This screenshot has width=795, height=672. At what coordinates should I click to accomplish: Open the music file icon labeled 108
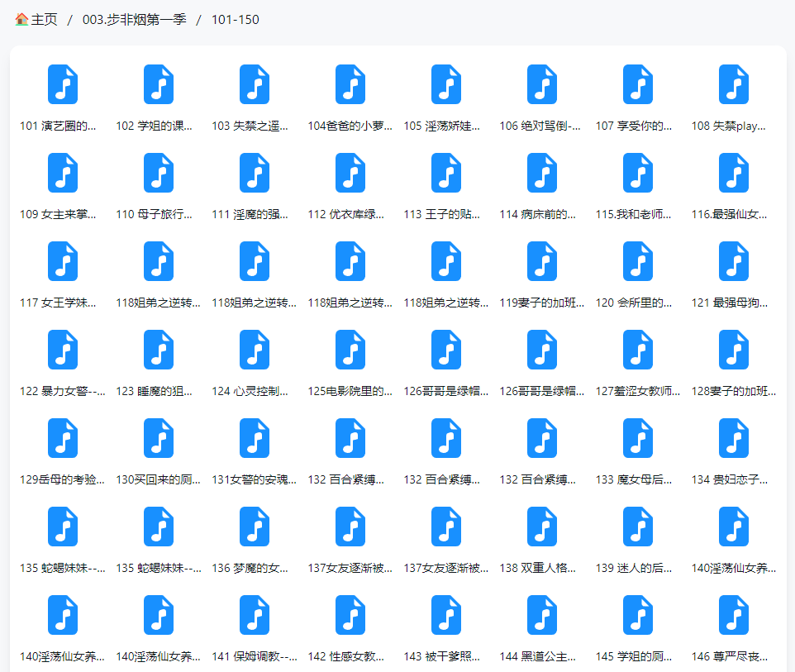734,84
